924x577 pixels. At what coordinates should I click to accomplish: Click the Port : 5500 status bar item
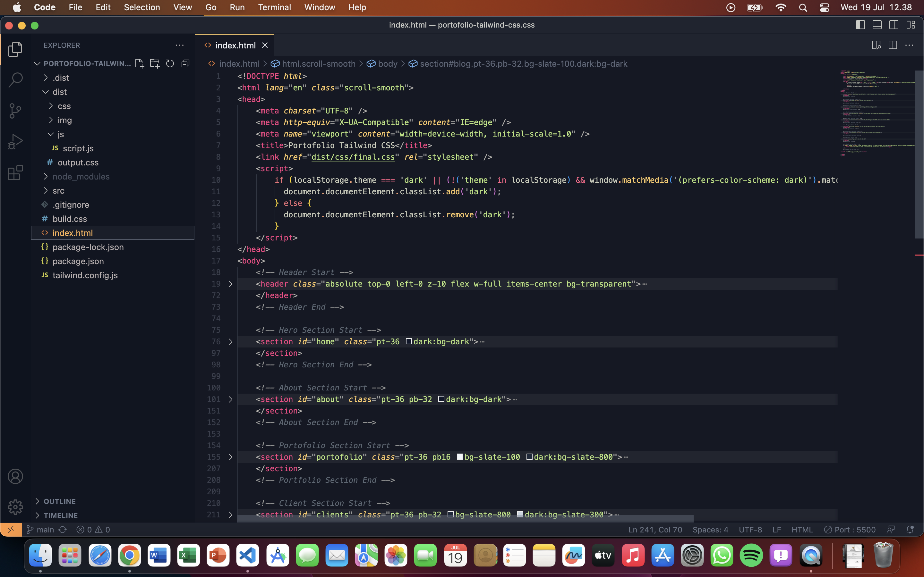[x=849, y=529]
